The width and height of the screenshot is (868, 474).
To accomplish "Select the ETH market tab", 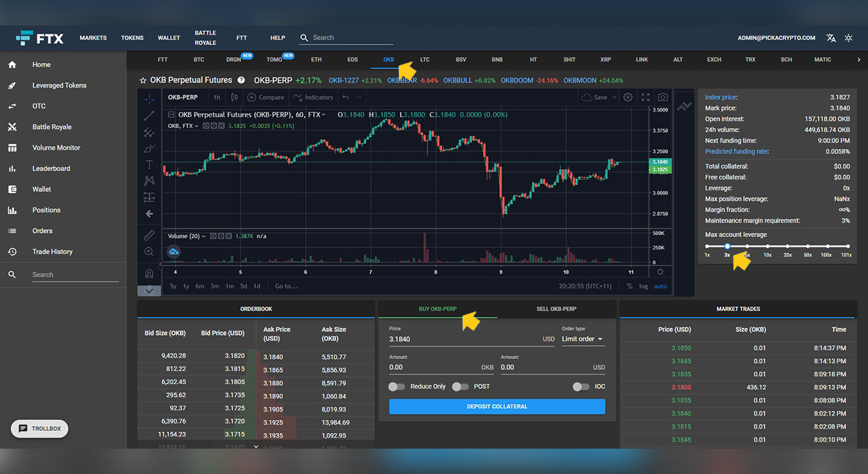I will tap(316, 60).
